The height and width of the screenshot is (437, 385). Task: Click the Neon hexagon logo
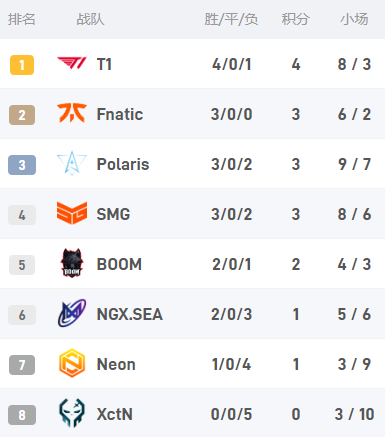coord(72,363)
